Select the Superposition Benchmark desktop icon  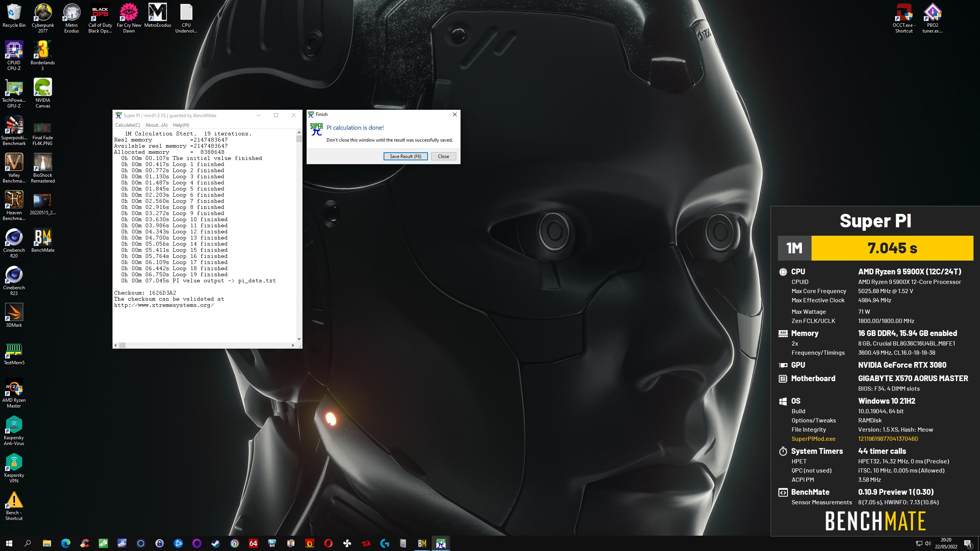pos(14,131)
